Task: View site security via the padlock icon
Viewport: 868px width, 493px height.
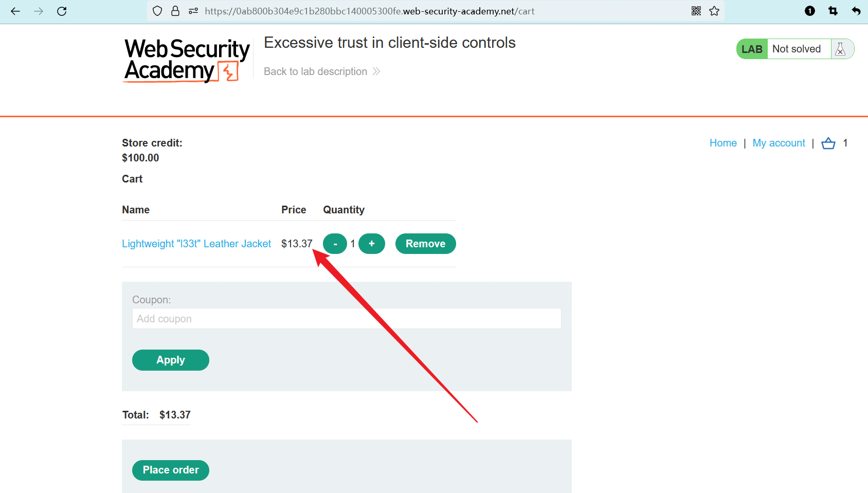Action: click(x=175, y=11)
